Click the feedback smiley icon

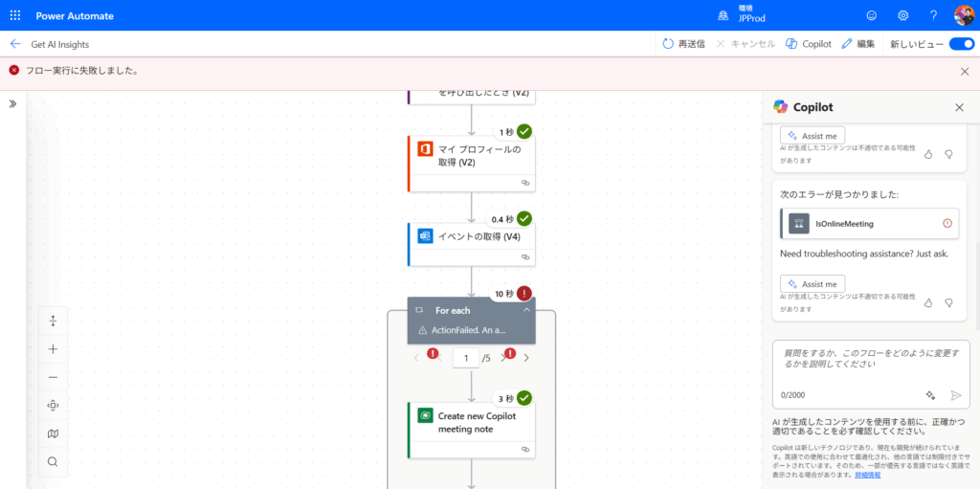(x=871, y=15)
